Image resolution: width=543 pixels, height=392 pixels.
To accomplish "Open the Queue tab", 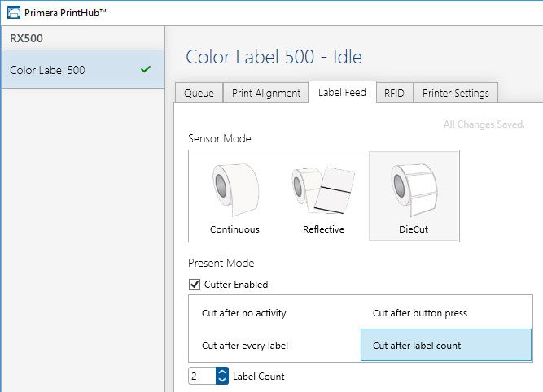I will tap(199, 93).
